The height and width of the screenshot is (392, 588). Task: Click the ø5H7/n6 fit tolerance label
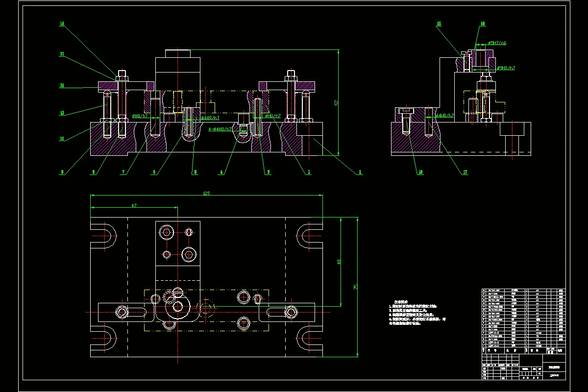coord(497,43)
